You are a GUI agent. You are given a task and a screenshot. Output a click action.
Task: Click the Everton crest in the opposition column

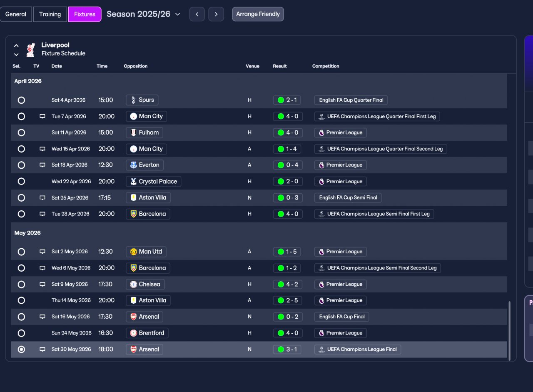pyautogui.click(x=133, y=165)
